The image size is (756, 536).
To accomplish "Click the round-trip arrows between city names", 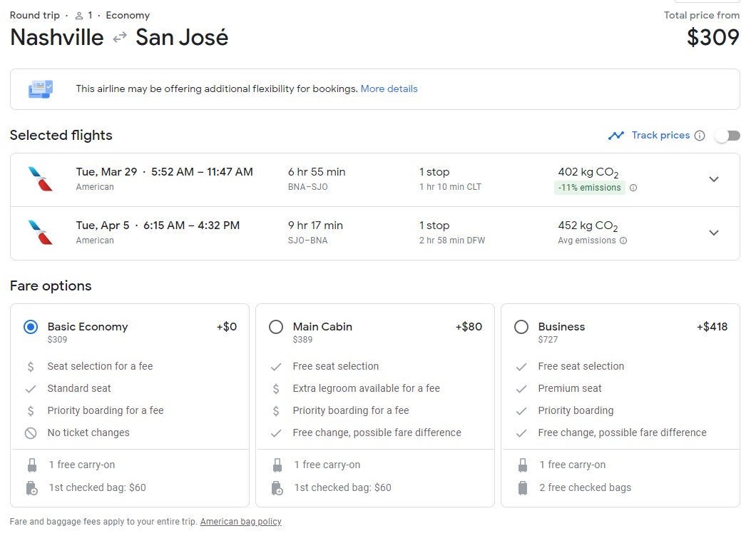I will pyautogui.click(x=120, y=38).
